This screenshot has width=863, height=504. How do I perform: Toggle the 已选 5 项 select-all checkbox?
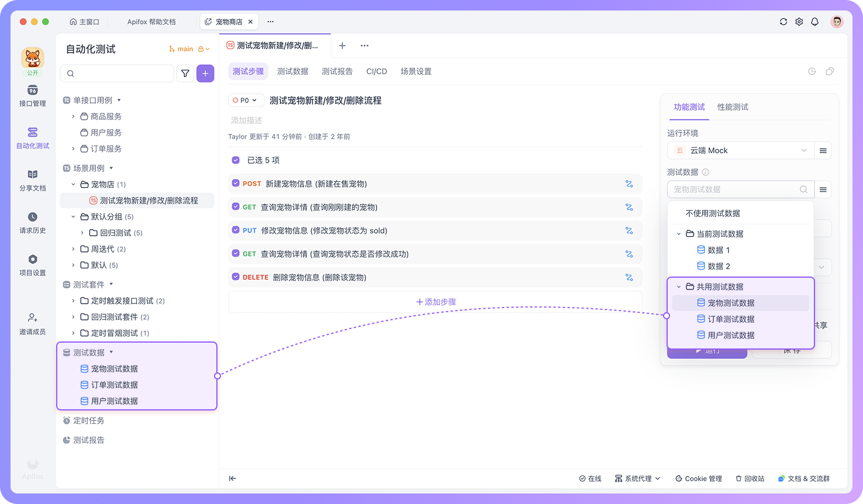234,160
